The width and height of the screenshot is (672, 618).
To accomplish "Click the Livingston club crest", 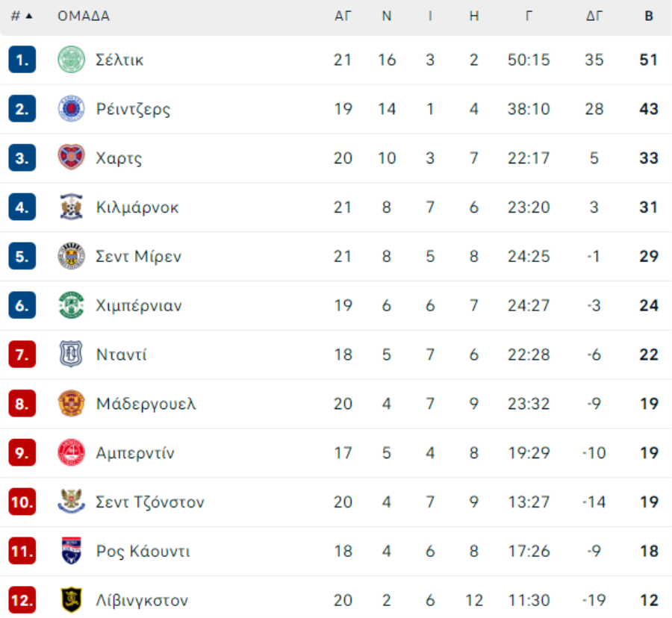I will pyautogui.click(x=71, y=600).
